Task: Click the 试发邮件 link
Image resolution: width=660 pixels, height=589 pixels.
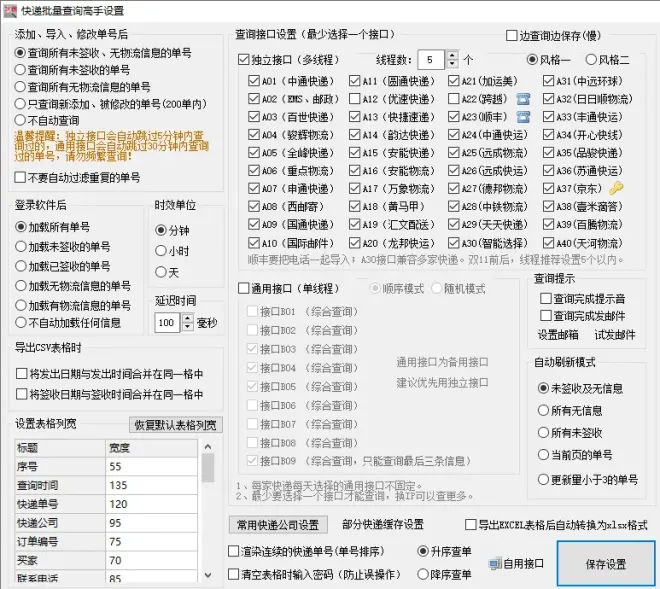Action: 616,334
